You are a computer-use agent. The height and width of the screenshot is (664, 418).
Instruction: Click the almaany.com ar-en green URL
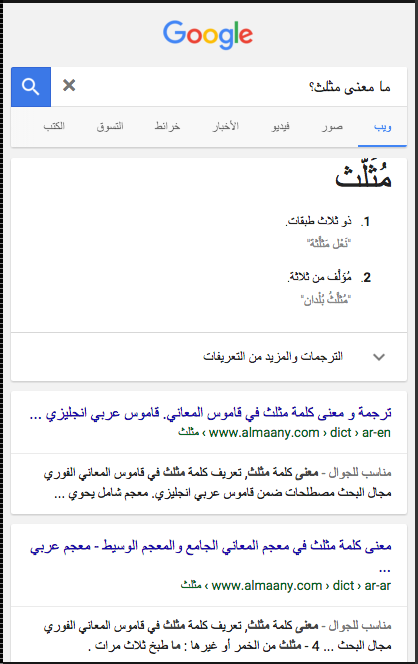pos(285,432)
